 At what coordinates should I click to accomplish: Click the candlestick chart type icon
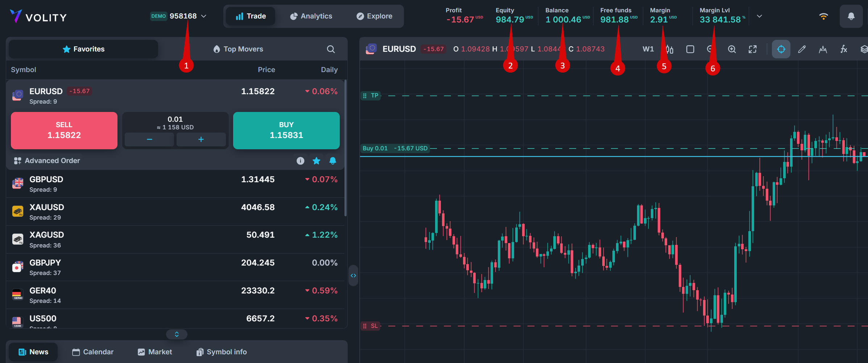click(670, 49)
